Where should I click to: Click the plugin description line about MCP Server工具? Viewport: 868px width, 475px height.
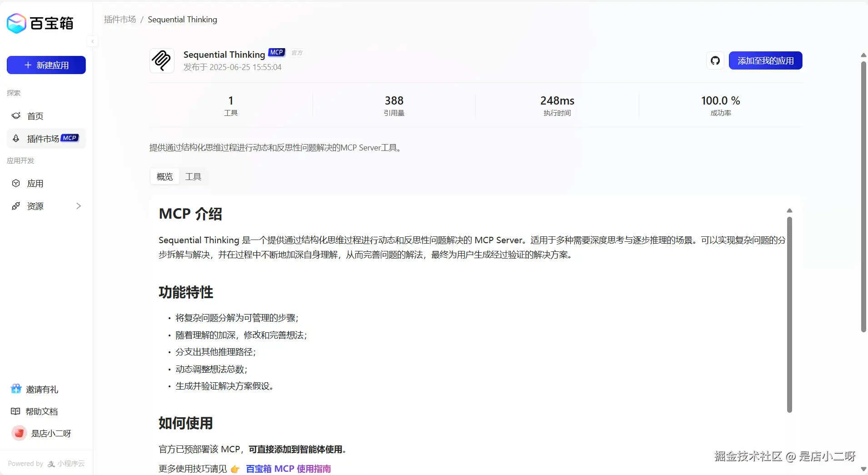[276, 148]
